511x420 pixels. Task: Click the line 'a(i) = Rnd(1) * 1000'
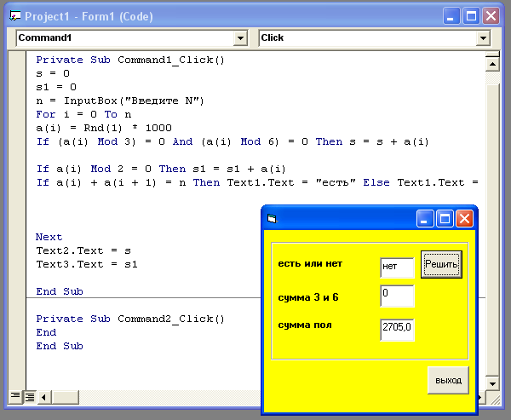[x=104, y=128]
